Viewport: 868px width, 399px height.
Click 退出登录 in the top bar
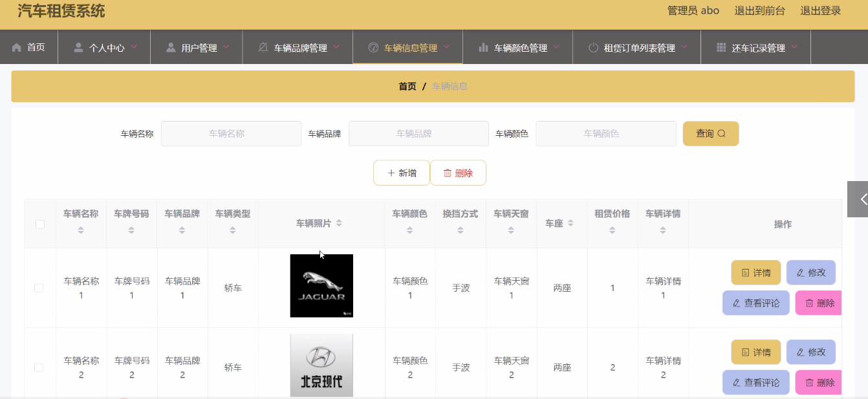[820, 10]
